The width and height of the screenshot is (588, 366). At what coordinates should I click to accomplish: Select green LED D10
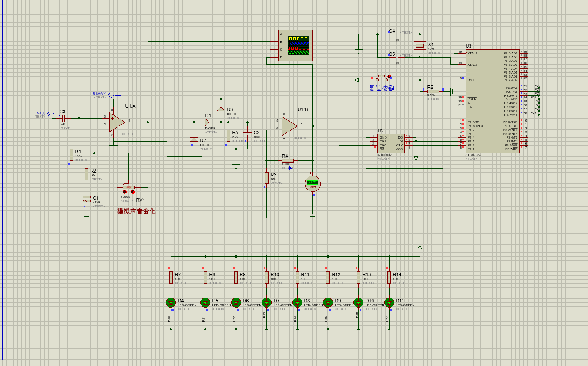pyautogui.click(x=359, y=302)
